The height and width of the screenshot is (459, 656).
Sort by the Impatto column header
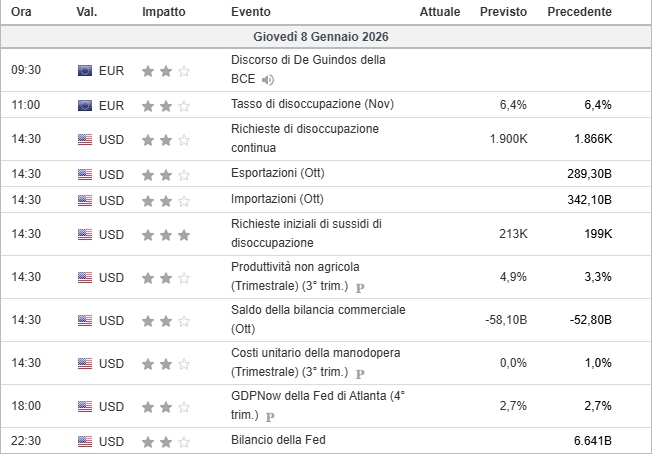[162, 12]
